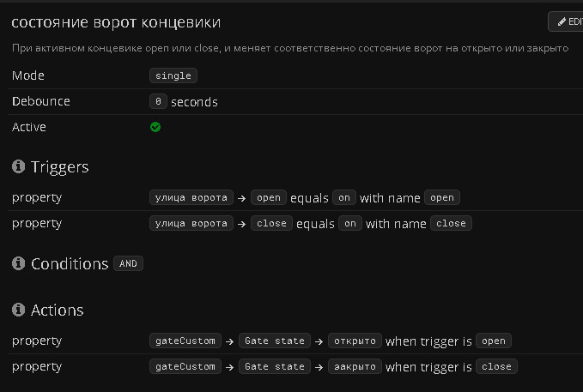This screenshot has width=583, height=392.
Task: Click the 'on' value in the close trigger row
Action: coord(349,223)
